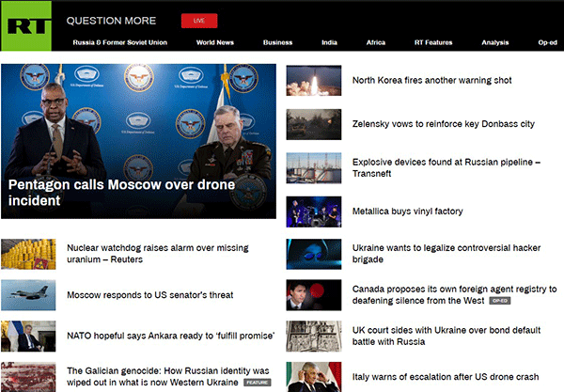Open the Op-ed navigation item

point(547,42)
